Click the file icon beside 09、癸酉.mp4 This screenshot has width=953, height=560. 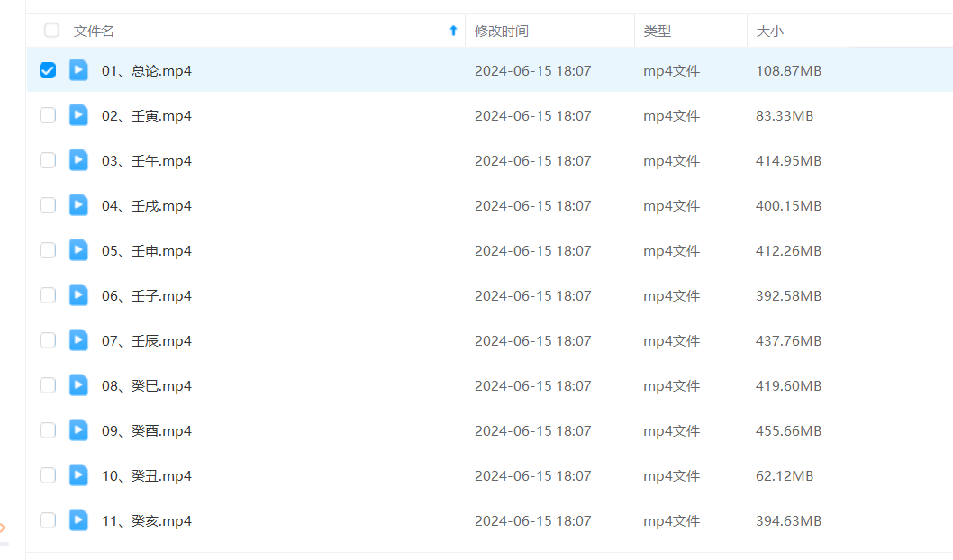tap(79, 430)
